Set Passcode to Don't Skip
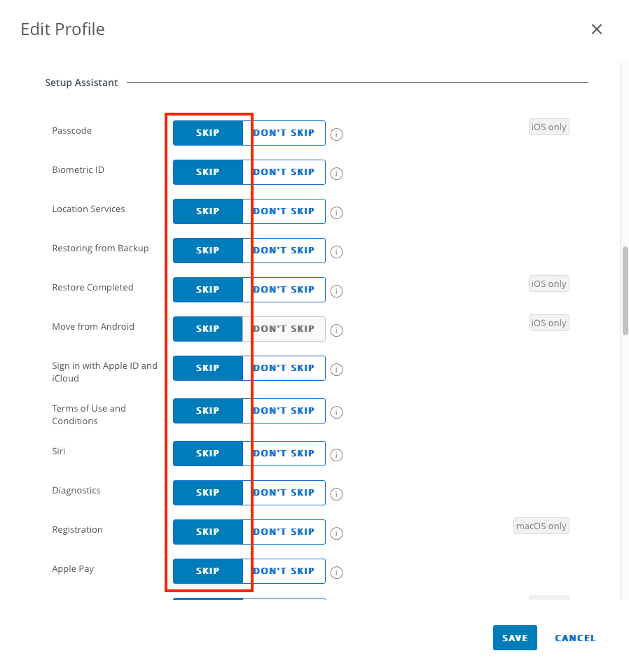 click(x=284, y=133)
